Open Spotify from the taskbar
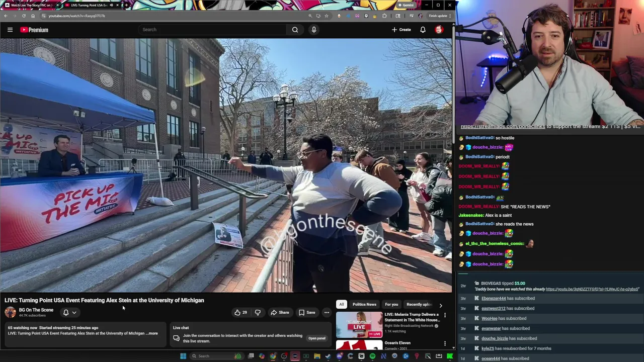This screenshot has height=362, width=644. pyautogui.click(x=372, y=356)
